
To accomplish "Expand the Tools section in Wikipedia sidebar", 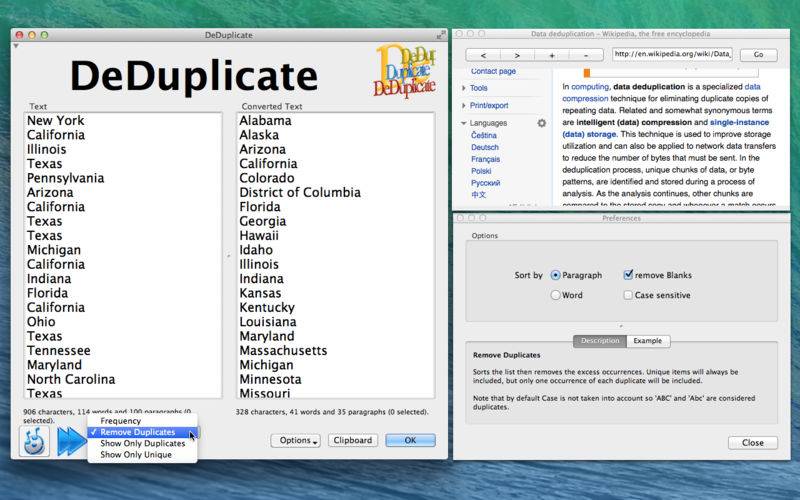I will tap(464, 88).
